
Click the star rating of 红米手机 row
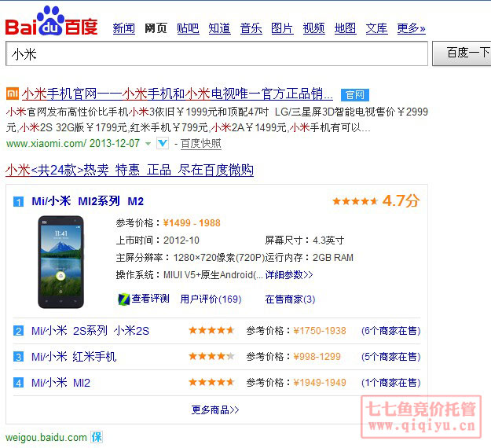pos(211,356)
